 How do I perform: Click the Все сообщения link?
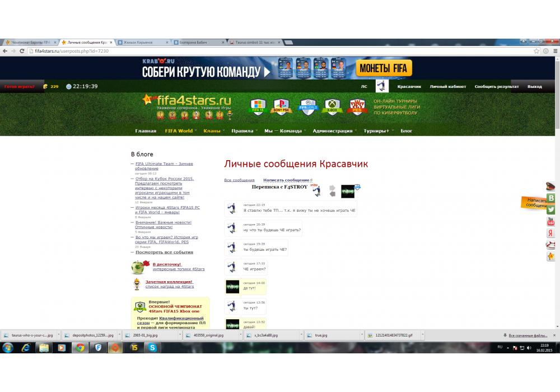coord(239,180)
